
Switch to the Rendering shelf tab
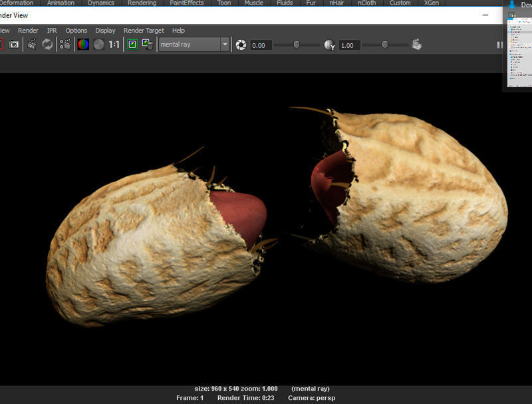[142, 3]
